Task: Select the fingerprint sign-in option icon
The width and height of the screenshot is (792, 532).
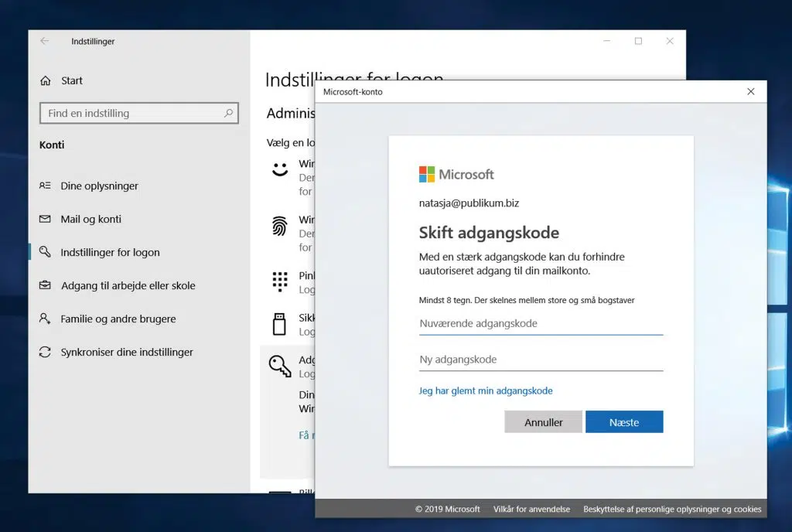Action: point(280,226)
